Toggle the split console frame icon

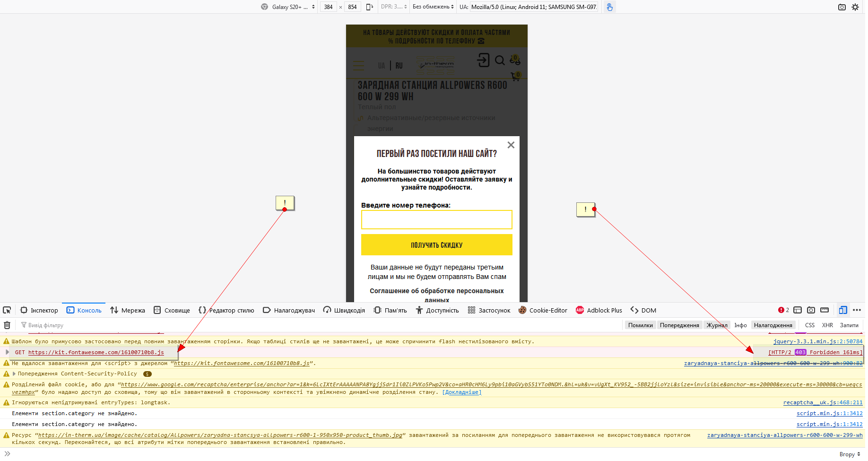point(798,310)
